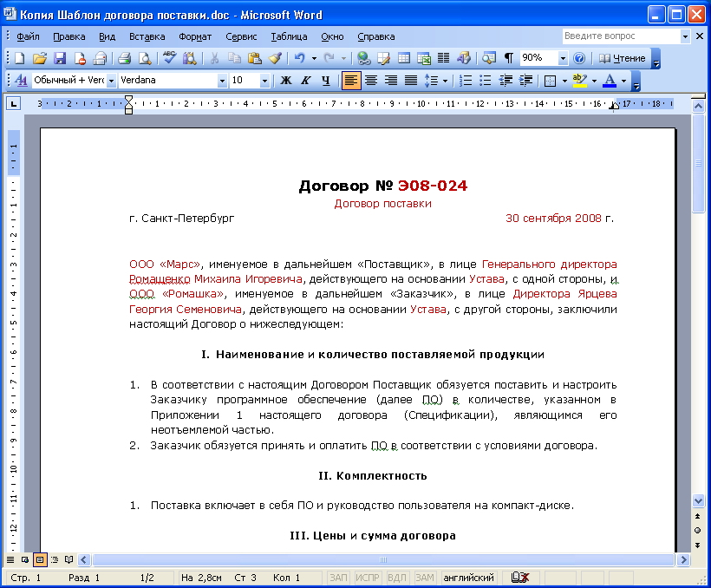Open the 'Введите вопрос' dropdown arrow
This screenshot has width=711, height=588.
coord(685,36)
